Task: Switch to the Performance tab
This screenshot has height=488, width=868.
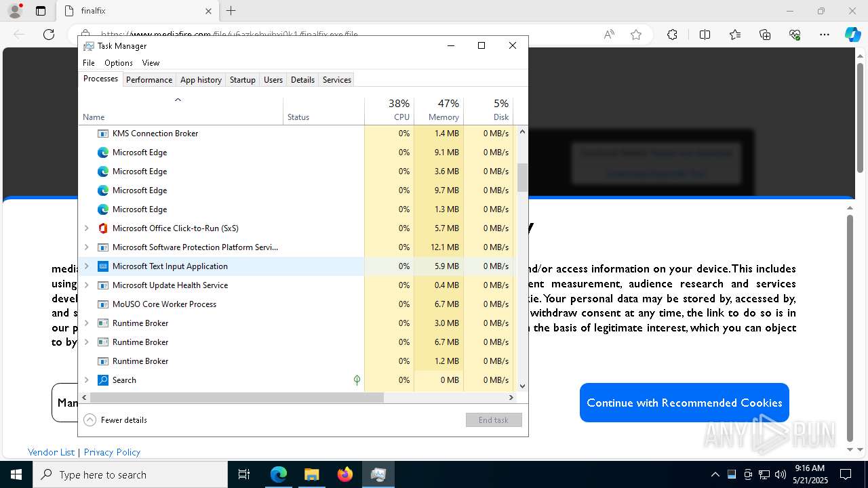Action: [149, 80]
